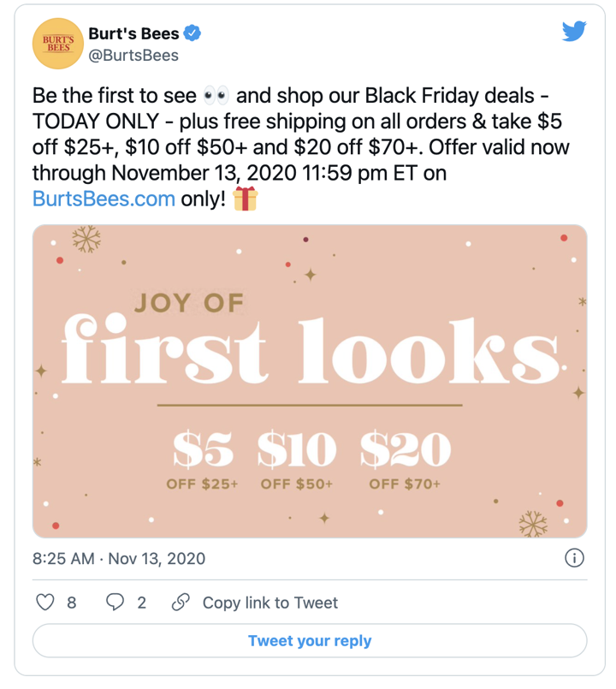Open the tweet info icon
The height and width of the screenshot is (689, 616).
tap(574, 558)
